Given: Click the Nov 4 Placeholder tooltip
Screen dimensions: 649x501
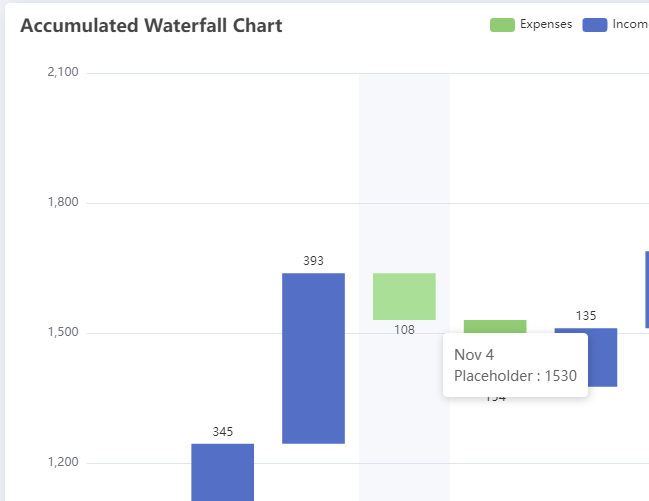Looking at the screenshot, I should [x=515, y=365].
